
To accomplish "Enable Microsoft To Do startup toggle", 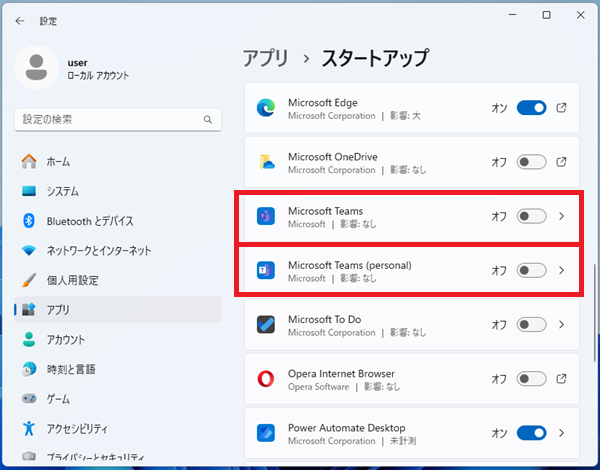I will (x=532, y=325).
